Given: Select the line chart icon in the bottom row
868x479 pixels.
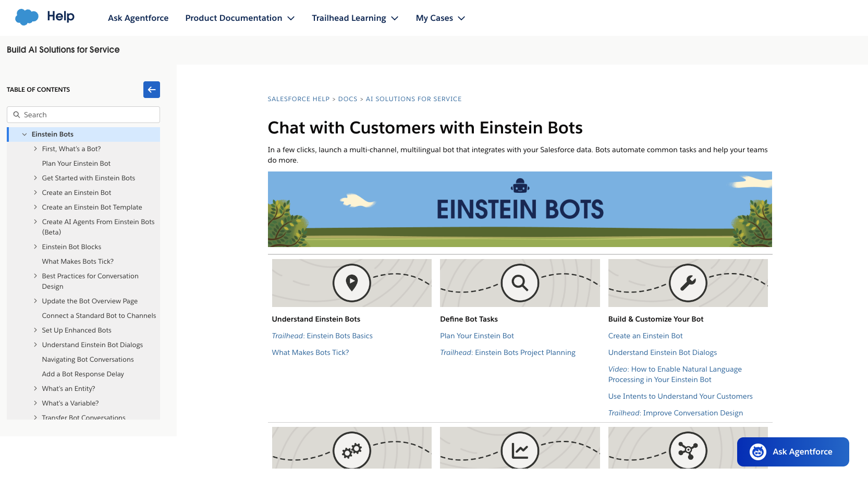Looking at the screenshot, I should pos(519,451).
